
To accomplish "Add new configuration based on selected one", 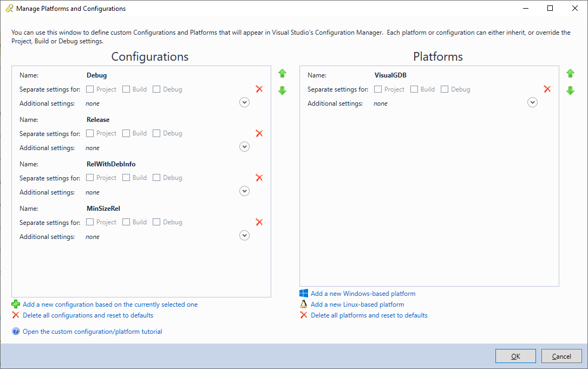I will 110,305.
